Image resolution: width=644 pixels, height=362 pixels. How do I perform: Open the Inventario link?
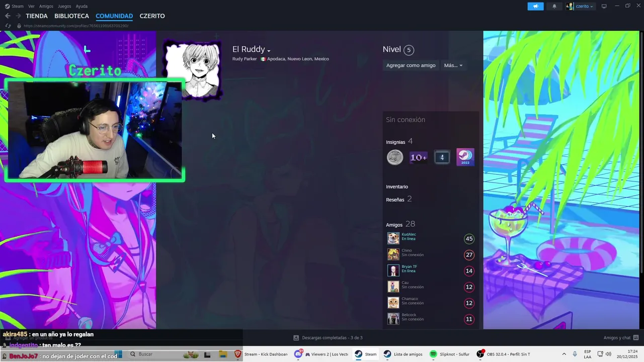(x=397, y=187)
